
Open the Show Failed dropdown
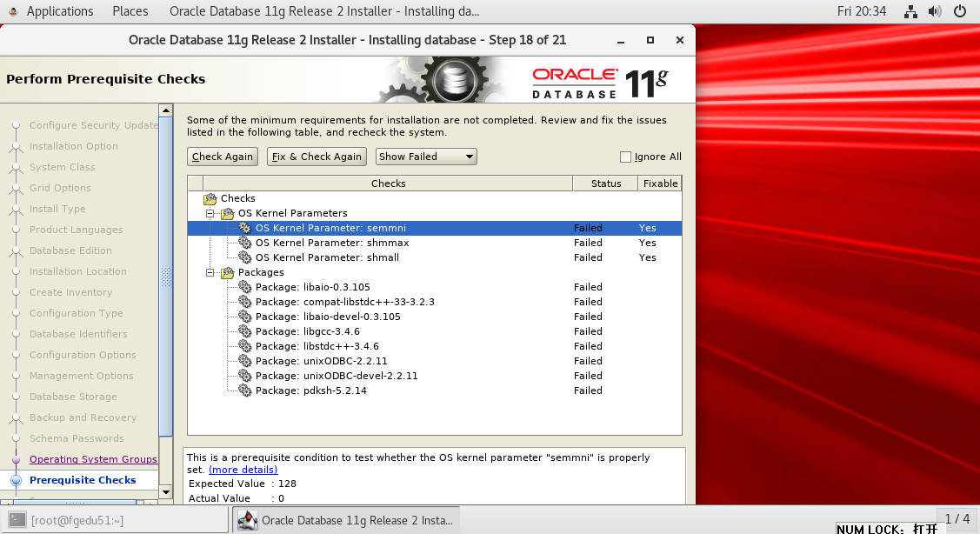[426, 157]
